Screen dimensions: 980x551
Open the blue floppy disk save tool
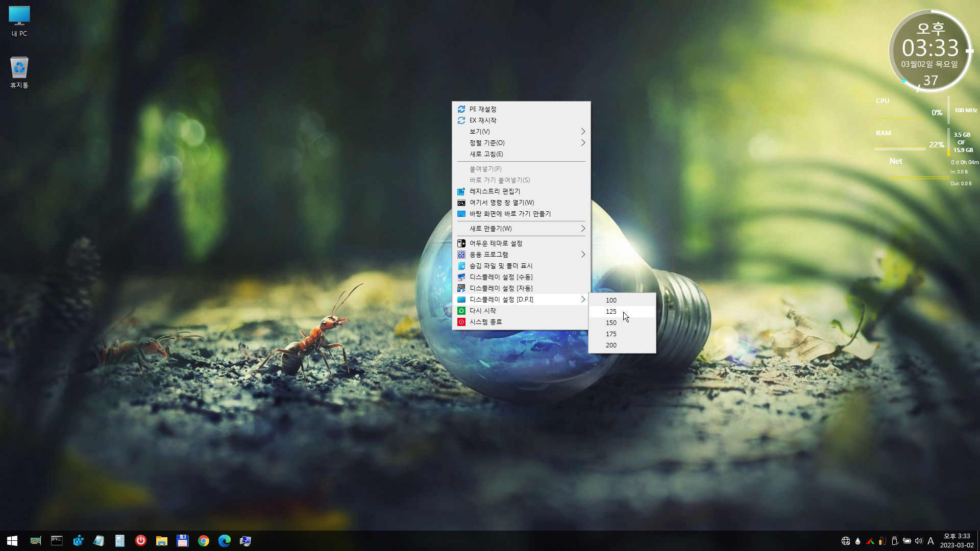(x=183, y=541)
